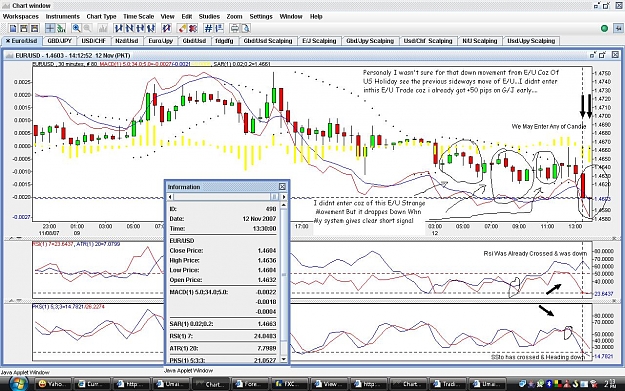
Task: Click the SAR(1) 0.02;0.2 row value
Action: 267,324
